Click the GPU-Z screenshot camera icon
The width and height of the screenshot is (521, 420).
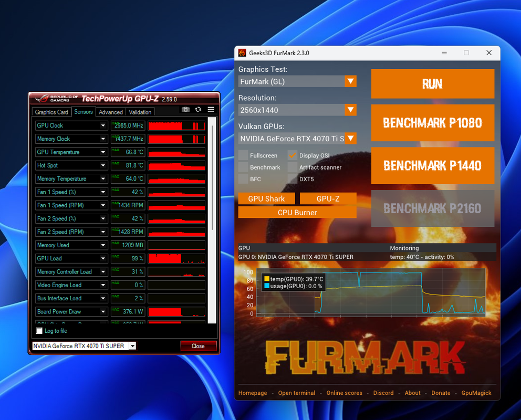(186, 110)
